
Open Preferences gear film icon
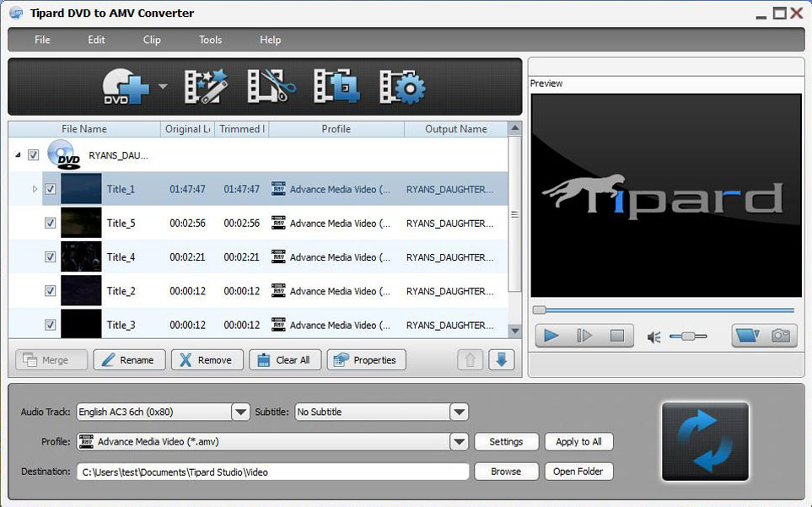pyautogui.click(x=402, y=86)
